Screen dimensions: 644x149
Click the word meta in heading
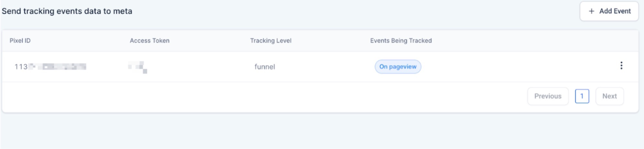pos(122,11)
